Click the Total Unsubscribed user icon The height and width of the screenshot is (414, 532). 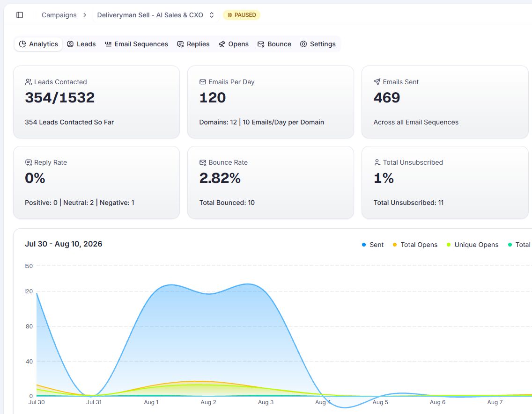(377, 163)
